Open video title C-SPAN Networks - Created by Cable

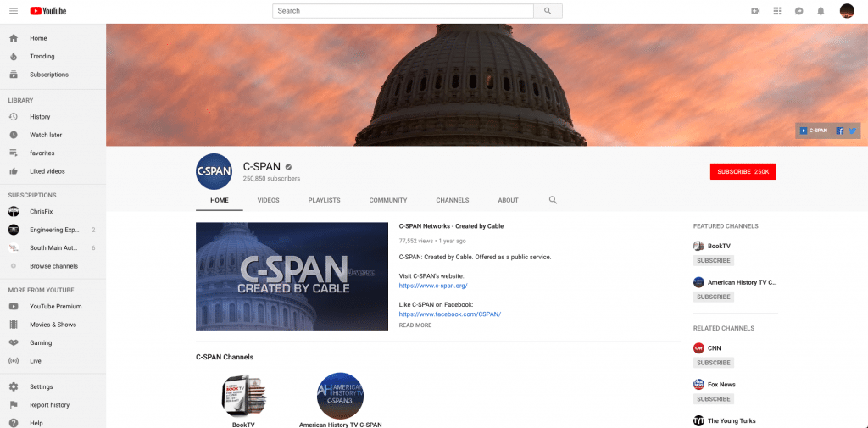tap(451, 226)
